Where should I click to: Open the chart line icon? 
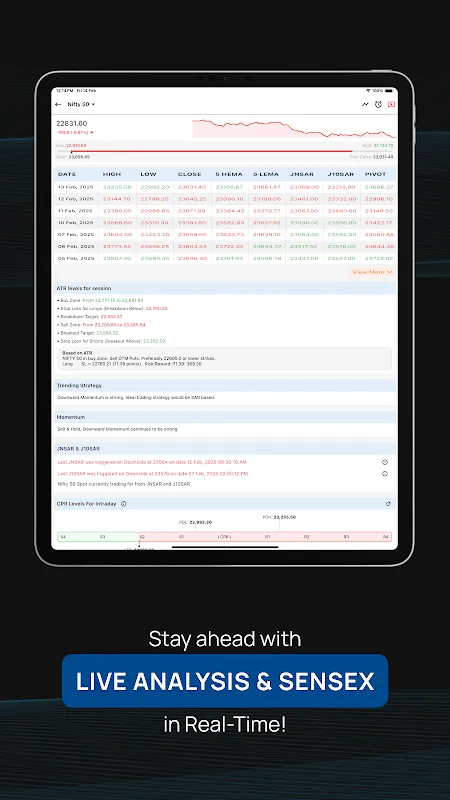[365, 104]
